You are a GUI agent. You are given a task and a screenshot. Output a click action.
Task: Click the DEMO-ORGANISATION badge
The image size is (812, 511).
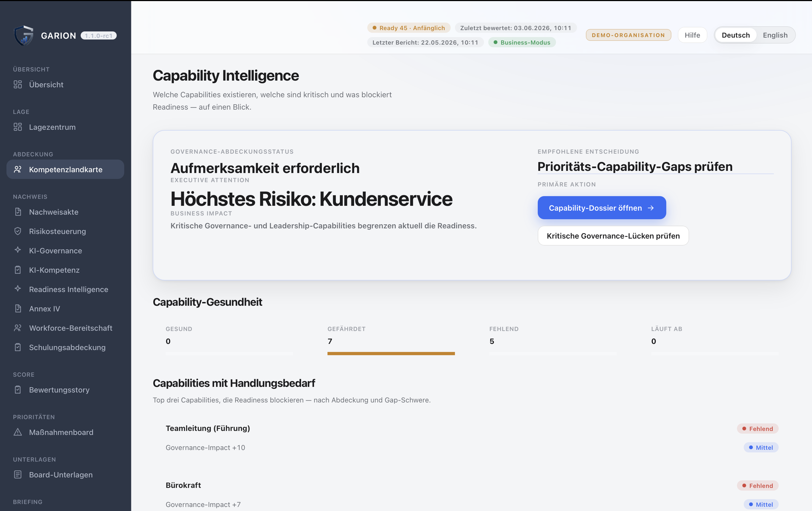(628, 35)
